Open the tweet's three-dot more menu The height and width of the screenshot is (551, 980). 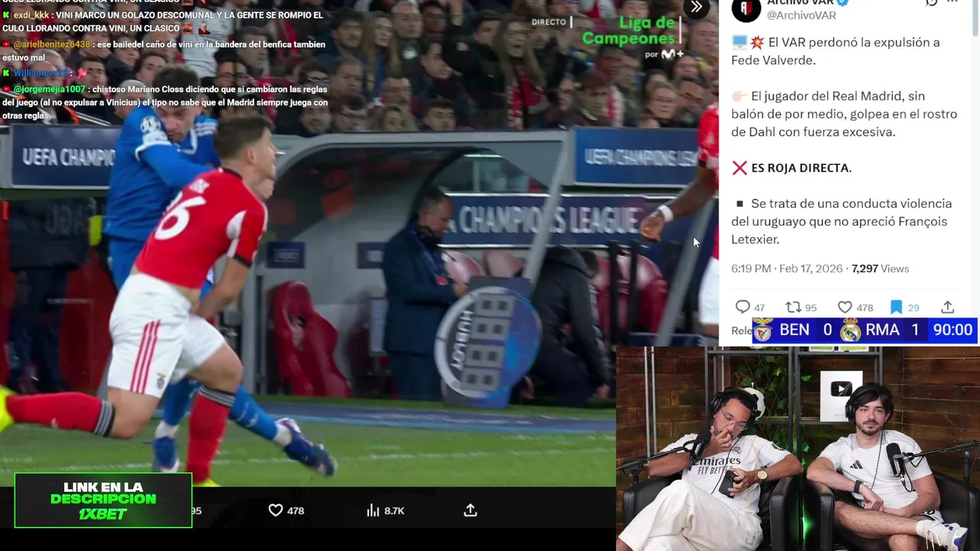(952, 2)
